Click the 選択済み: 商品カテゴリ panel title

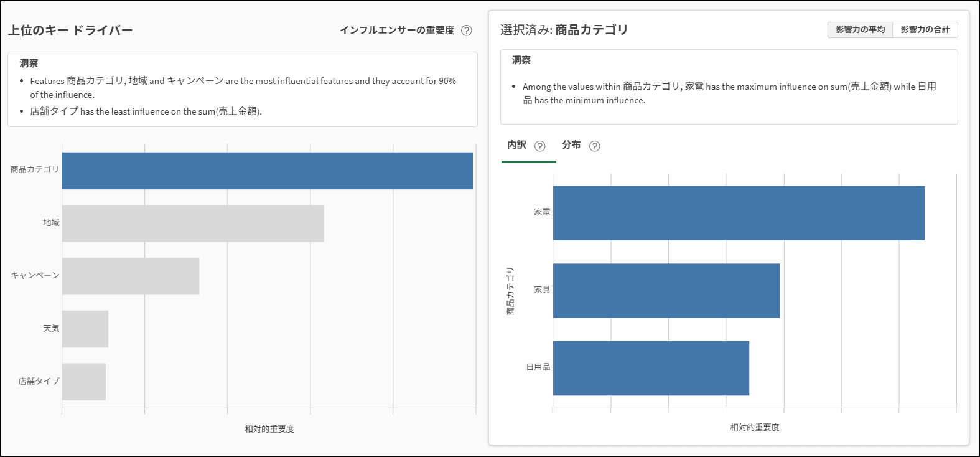[x=564, y=30]
